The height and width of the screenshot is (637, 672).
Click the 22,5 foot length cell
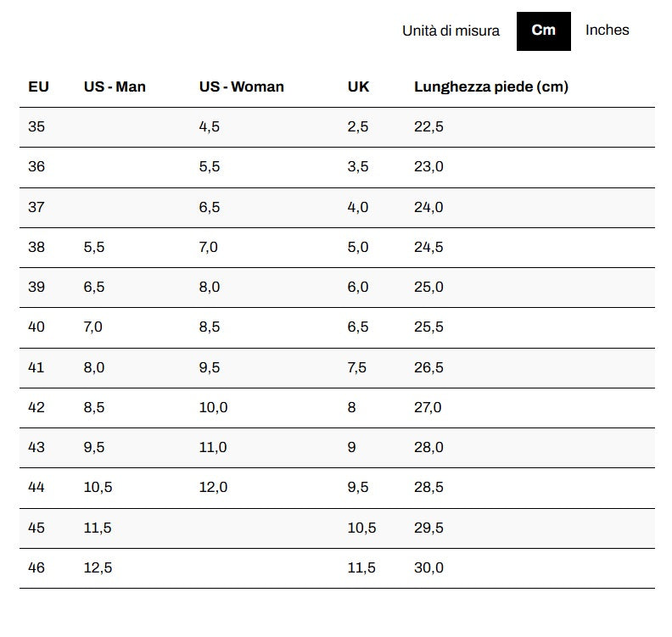(428, 127)
